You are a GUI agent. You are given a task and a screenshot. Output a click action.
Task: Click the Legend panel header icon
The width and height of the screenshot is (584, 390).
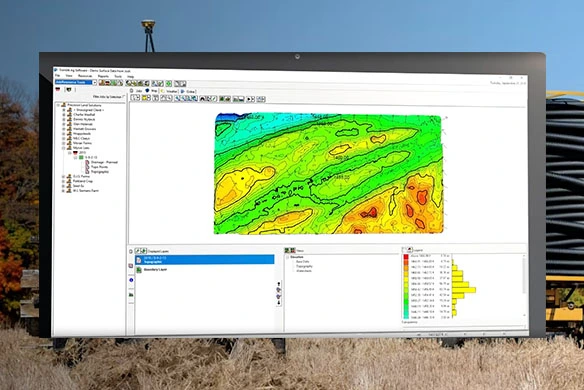410,250
